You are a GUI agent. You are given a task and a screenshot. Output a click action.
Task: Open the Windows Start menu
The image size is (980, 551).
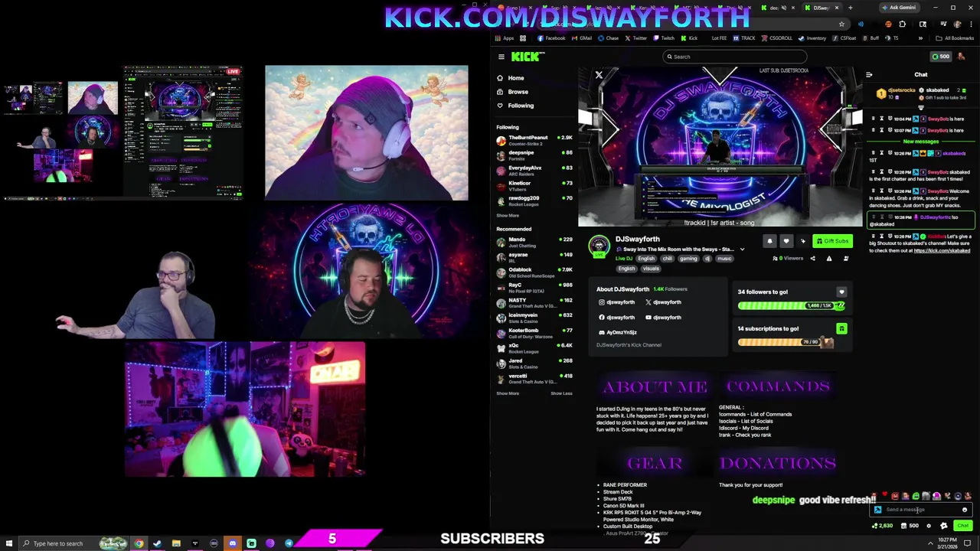(8, 543)
